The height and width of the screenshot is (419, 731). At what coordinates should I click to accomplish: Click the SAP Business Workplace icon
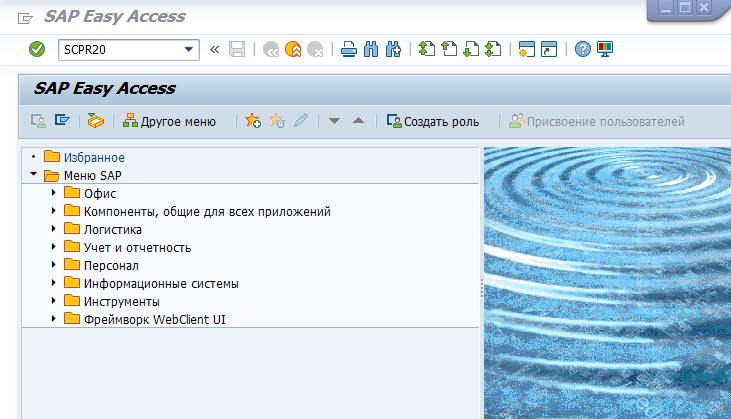click(96, 121)
